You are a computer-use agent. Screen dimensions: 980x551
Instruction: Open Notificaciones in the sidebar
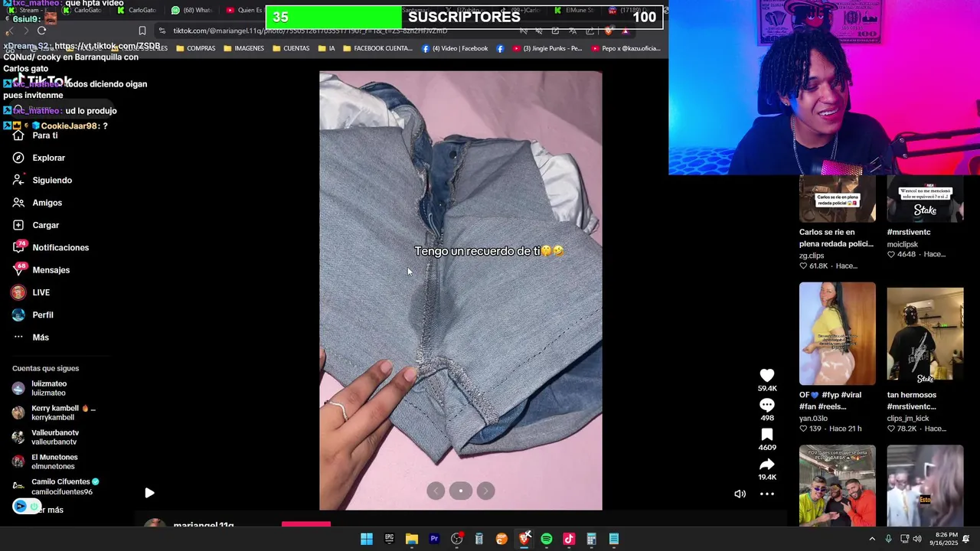51,247
